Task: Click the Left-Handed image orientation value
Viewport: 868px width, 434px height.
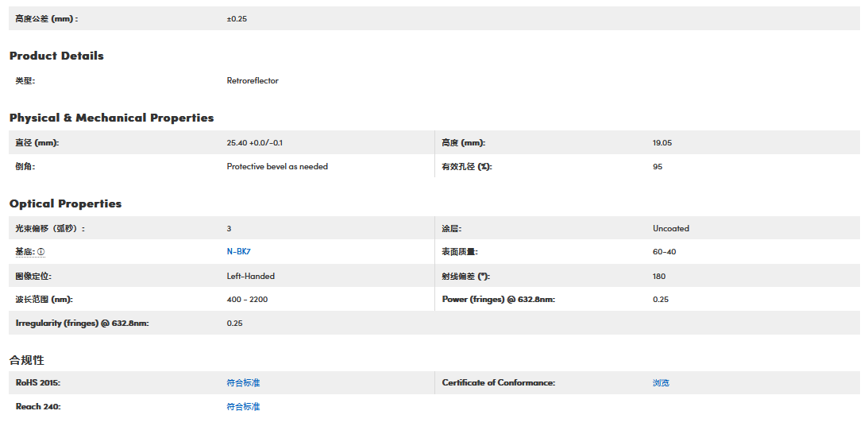Action: [251, 277]
